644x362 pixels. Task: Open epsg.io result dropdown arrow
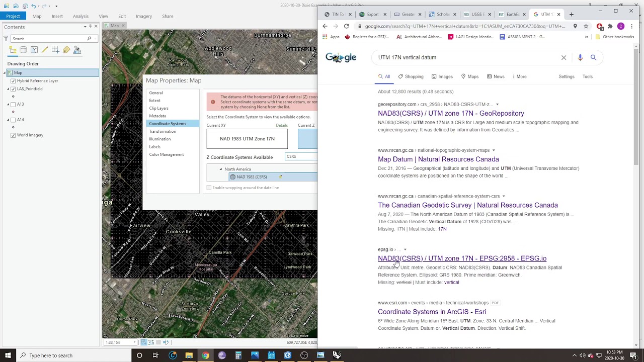tap(405, 250)
